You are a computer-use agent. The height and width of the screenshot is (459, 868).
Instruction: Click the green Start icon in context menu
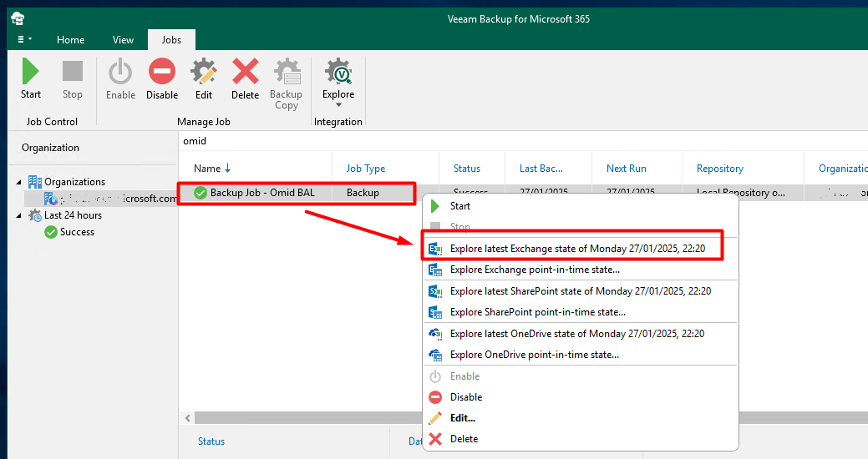435,206
